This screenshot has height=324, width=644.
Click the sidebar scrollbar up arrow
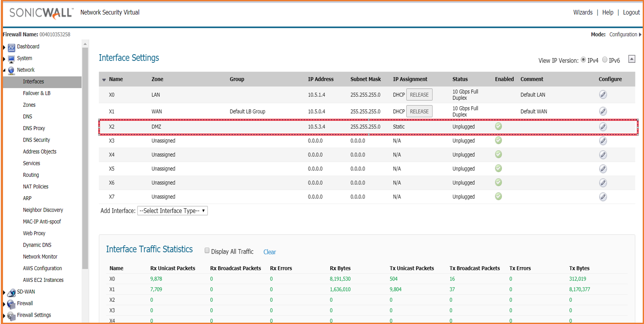85,44
